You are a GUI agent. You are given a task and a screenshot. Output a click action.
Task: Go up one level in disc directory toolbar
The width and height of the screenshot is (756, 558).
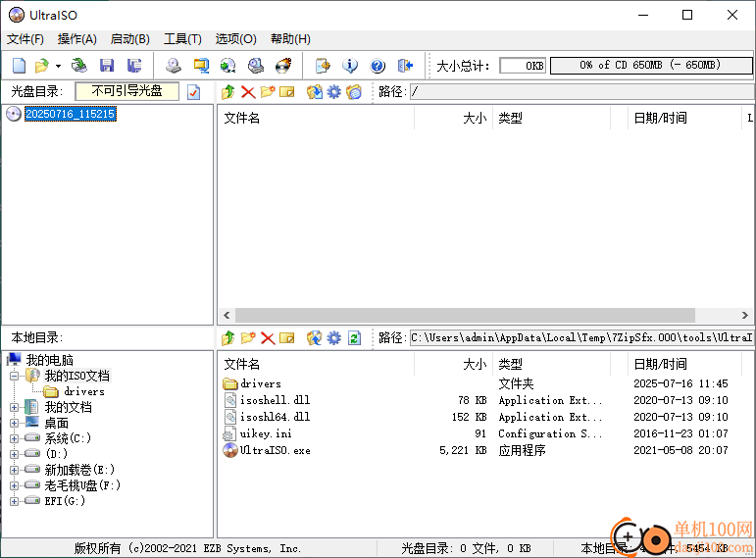pos(228,91)
